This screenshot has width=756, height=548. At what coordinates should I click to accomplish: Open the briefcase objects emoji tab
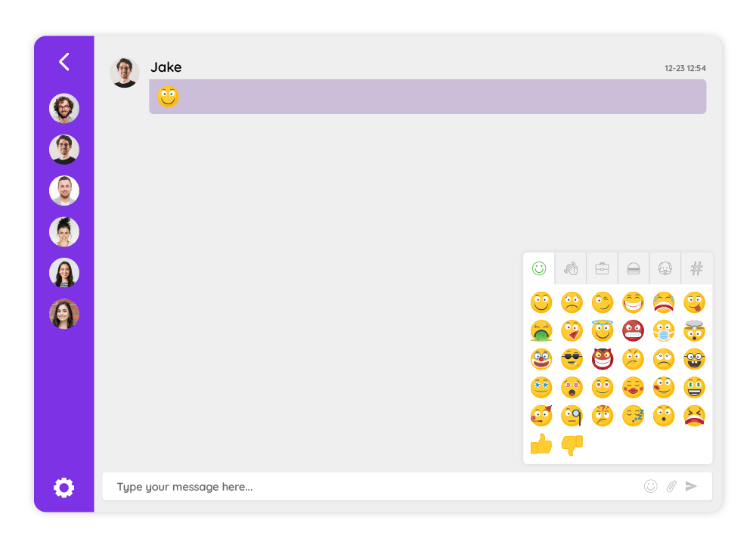pos(603,268)
